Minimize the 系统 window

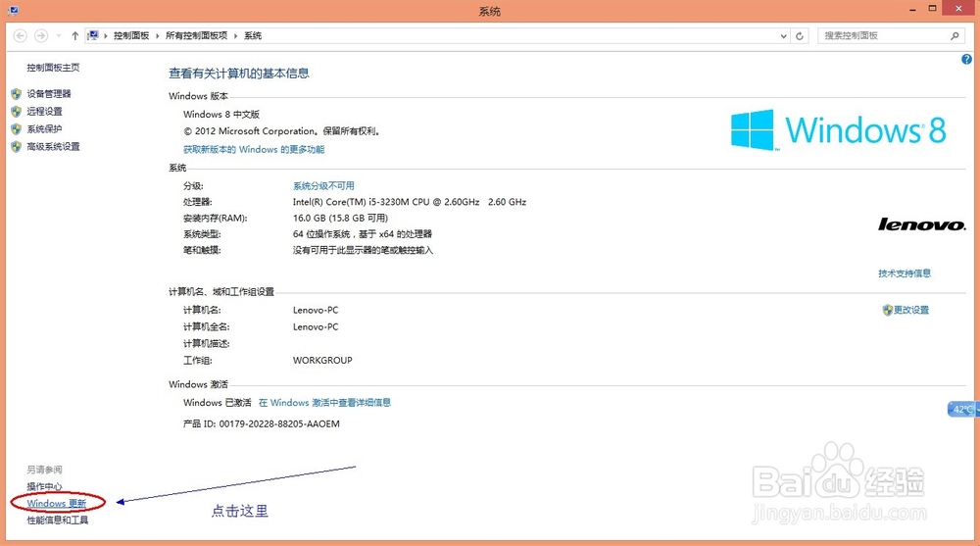tap(913, 10)
